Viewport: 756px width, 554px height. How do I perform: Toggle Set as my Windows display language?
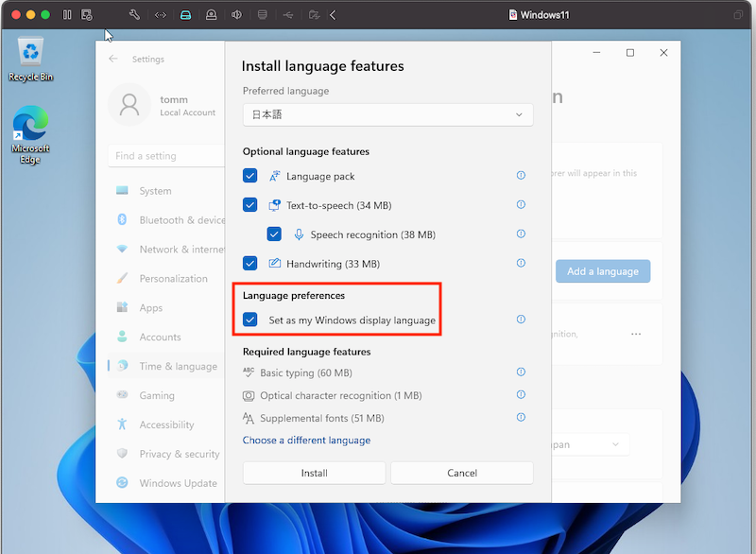tap(249, 320)
